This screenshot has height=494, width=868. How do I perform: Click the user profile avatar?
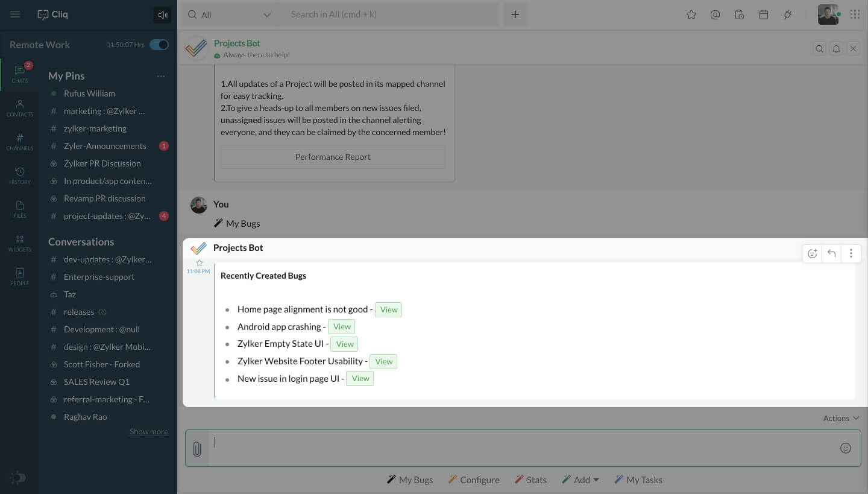(x=828, y=15)
